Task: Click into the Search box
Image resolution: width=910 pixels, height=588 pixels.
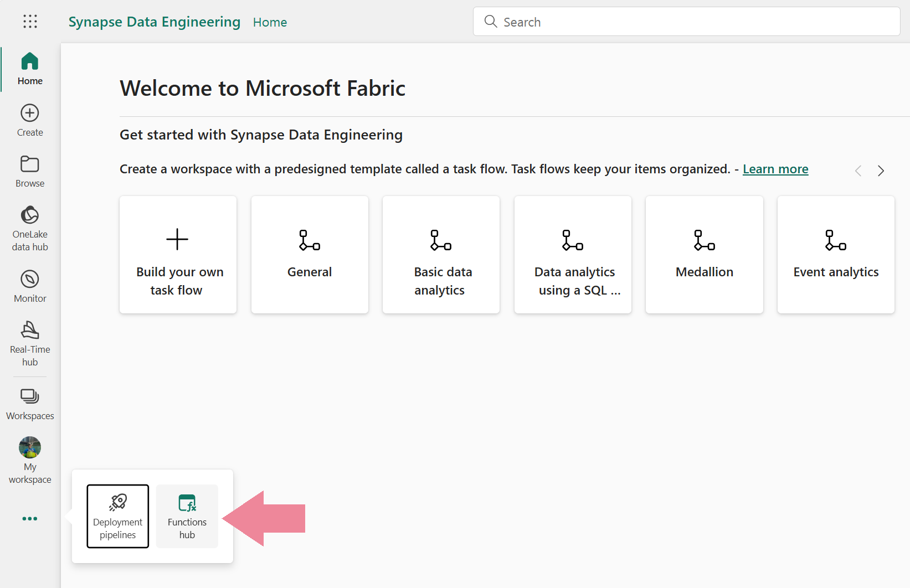Action: [686, 22]
